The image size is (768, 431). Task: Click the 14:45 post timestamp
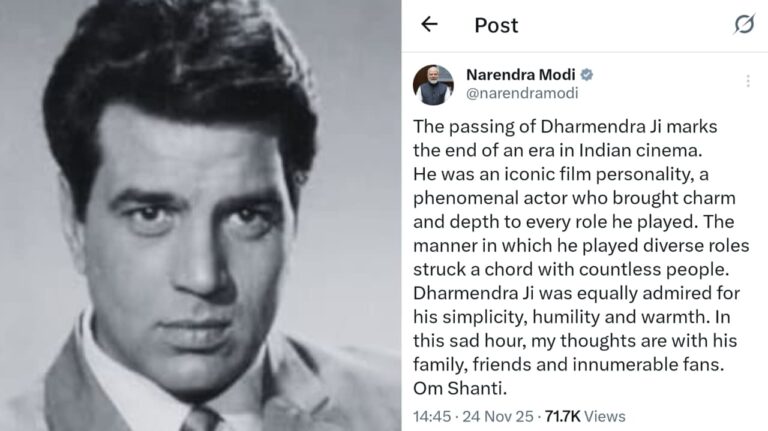click(430, 416)
